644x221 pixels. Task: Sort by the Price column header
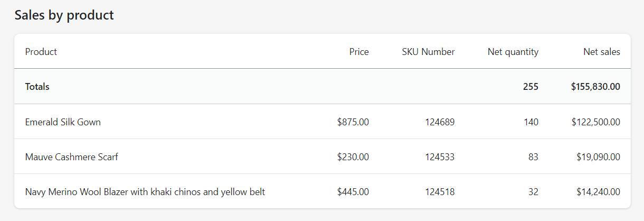click(359, 52)
